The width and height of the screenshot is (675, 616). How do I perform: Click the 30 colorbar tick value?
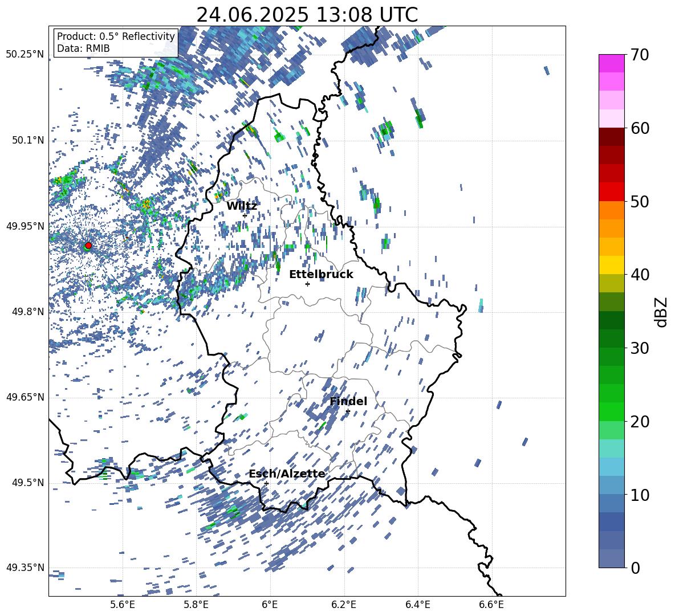[640, 348]
